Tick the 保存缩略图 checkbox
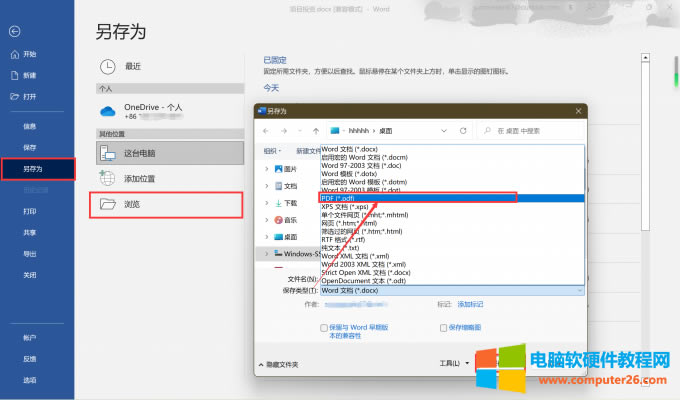Viewport: 680px width, 400px height. click(x=442, y=328)
